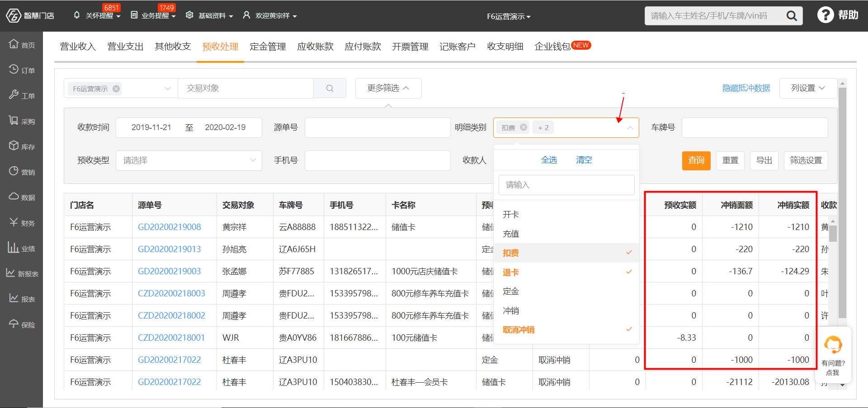
Task: Remove the F6运营演示 store tag
Action: [116, 89]
